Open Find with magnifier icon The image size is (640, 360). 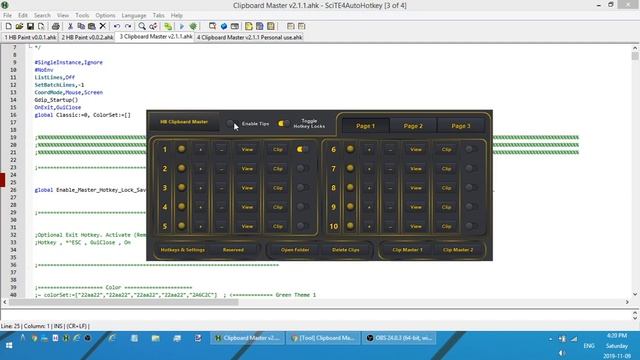coord(142,26)
